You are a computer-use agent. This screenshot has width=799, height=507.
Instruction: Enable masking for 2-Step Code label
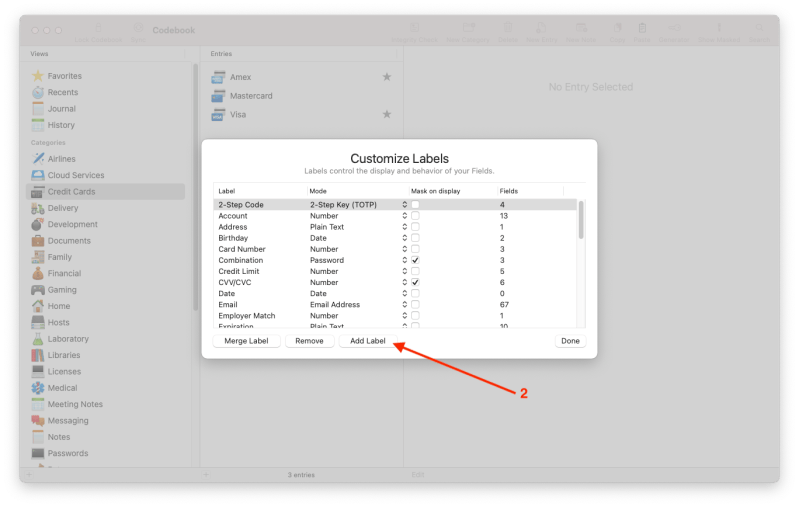pyautogui.click(x=415, y=204)
